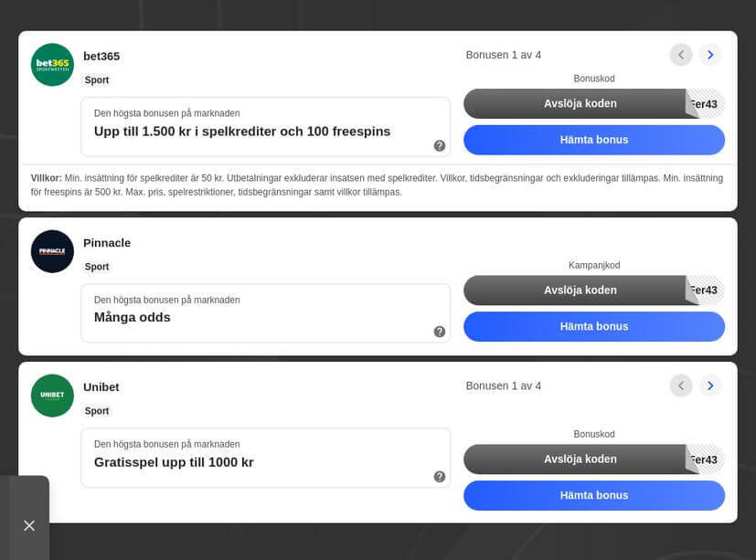Click the bet365 offer text box
The width and height of the screenshot is (756, 560).
[265, 127]
